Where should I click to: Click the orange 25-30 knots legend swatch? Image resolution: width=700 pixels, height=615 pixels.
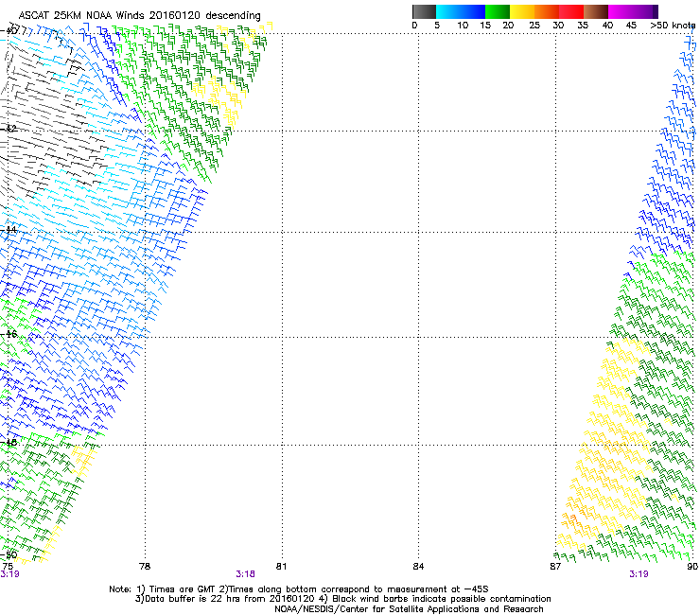click(547, 11)
